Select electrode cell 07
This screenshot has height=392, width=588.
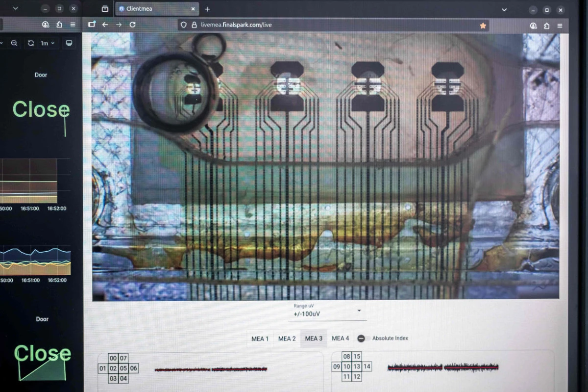click(x=123, y=358)
